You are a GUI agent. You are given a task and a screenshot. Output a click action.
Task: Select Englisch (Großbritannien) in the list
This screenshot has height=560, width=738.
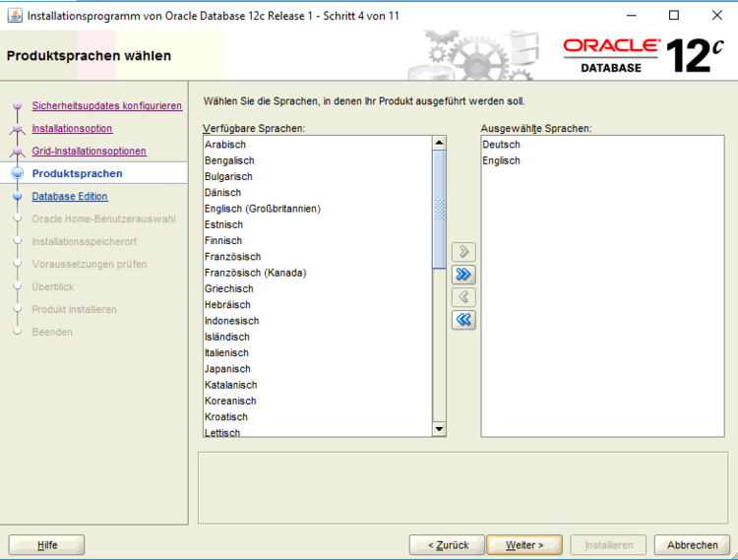pos(318,209)
